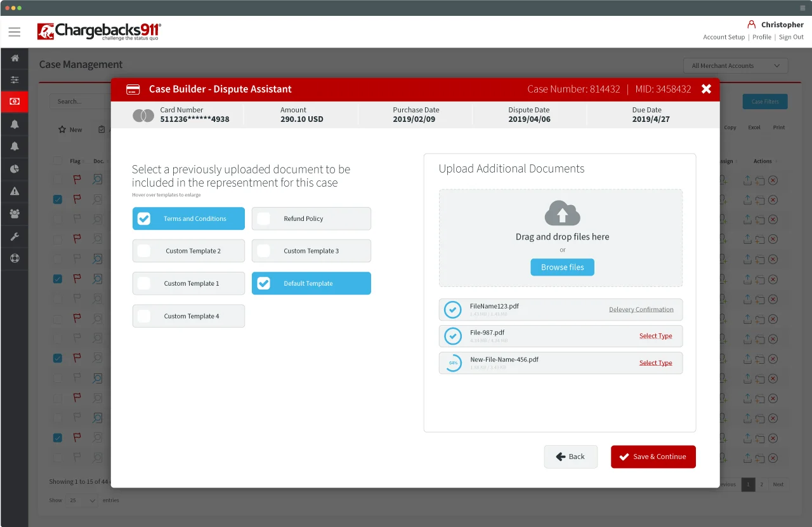
Task: Open alerts using the warning triangle icon
Action: (x=15, y=191)
